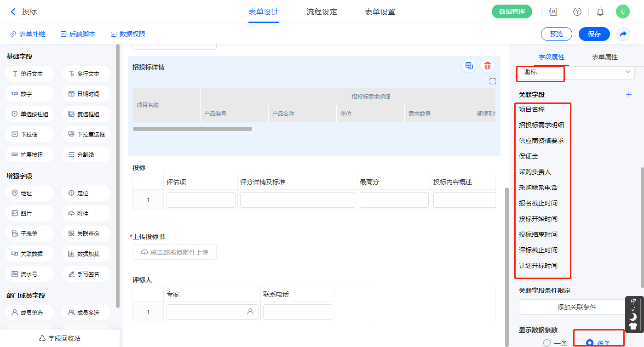Image resolution: width=644 pixels, height=347 pixels.
Task: Select the 一条 radio option
Action: tap(547, 342)
